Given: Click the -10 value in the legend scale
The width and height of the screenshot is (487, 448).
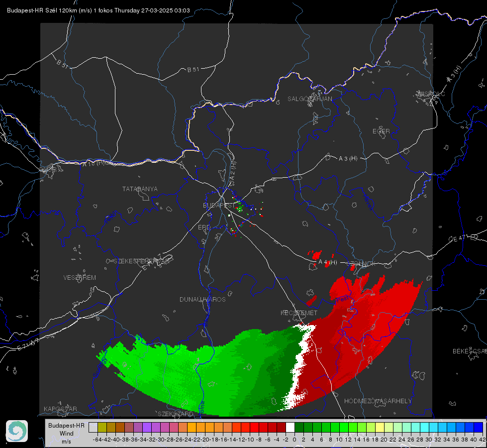Looking at the screenshot, I should click(x=249, y=440).
